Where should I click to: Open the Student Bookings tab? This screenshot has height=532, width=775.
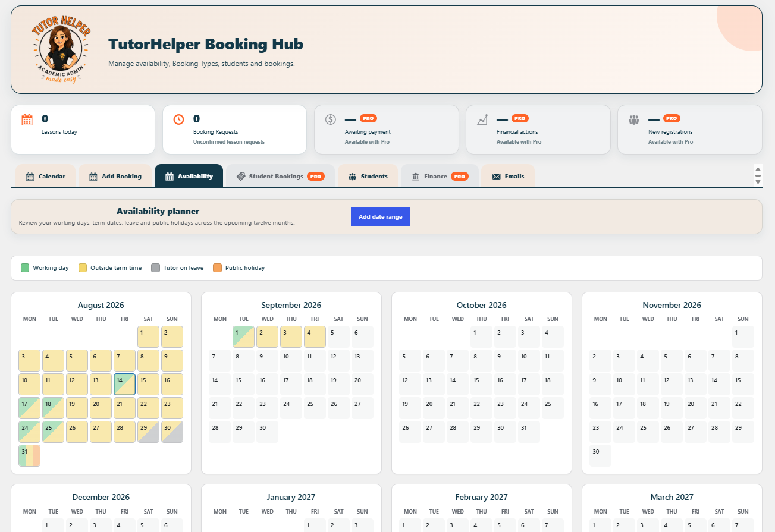tap(280, 176)
